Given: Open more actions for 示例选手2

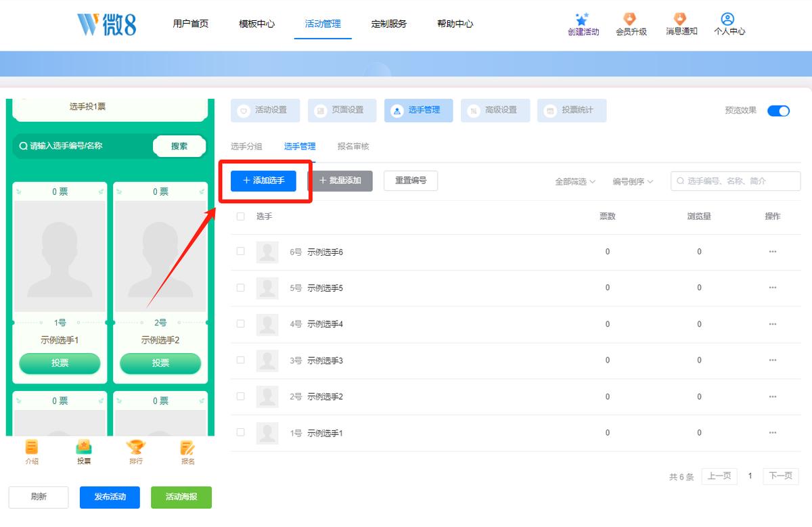Looking at the screenshot, I should click(x=773, y=396).
